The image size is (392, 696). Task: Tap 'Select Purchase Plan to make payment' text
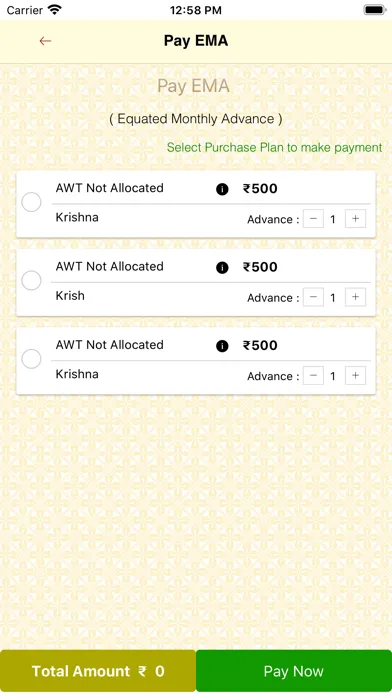(274, 147)
